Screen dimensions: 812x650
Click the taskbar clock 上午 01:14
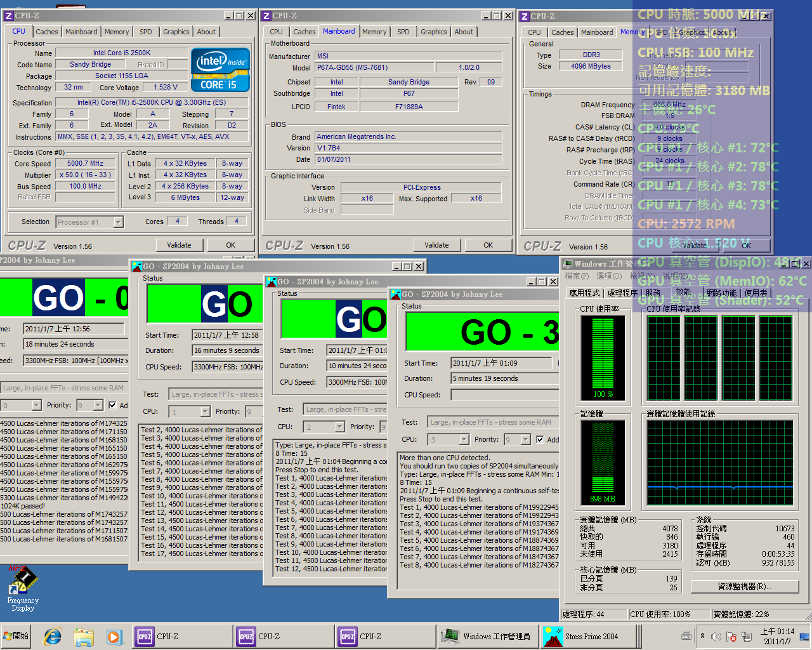point(777,636)
